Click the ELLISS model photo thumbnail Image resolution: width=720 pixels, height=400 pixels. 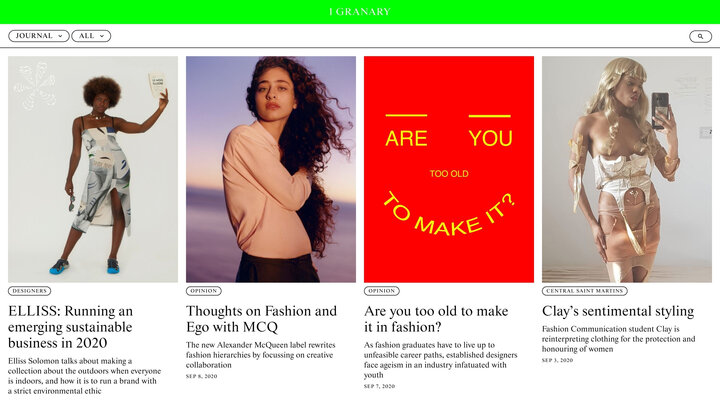click(93, 169)
